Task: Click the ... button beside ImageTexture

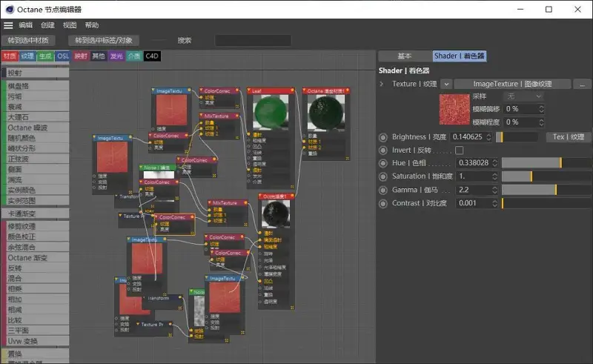Action: [583, 84]
